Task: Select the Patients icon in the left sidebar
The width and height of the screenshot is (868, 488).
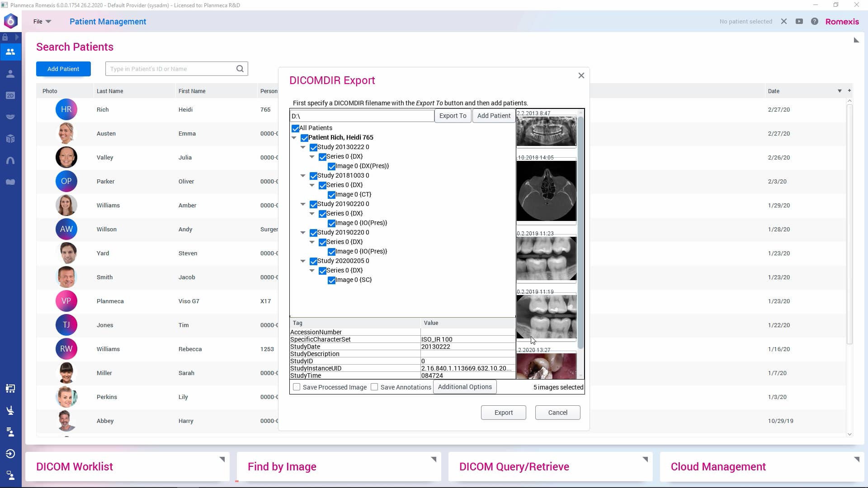Action: click(x=10, y=52)
